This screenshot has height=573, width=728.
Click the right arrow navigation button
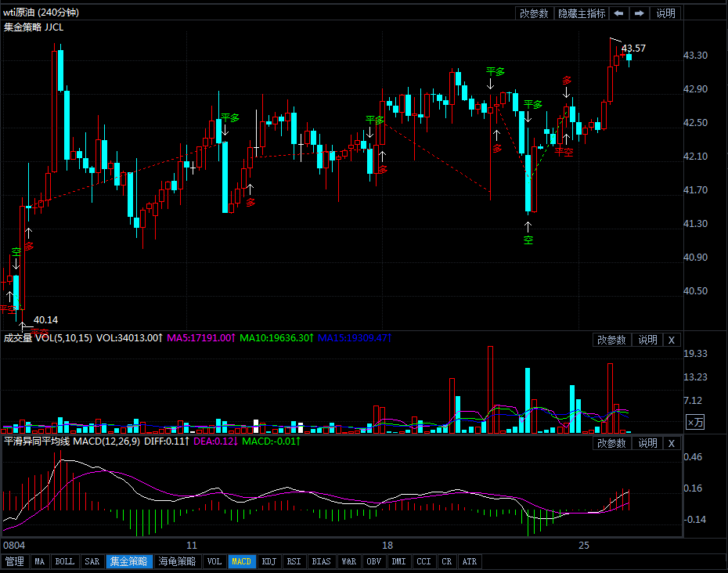640,13
